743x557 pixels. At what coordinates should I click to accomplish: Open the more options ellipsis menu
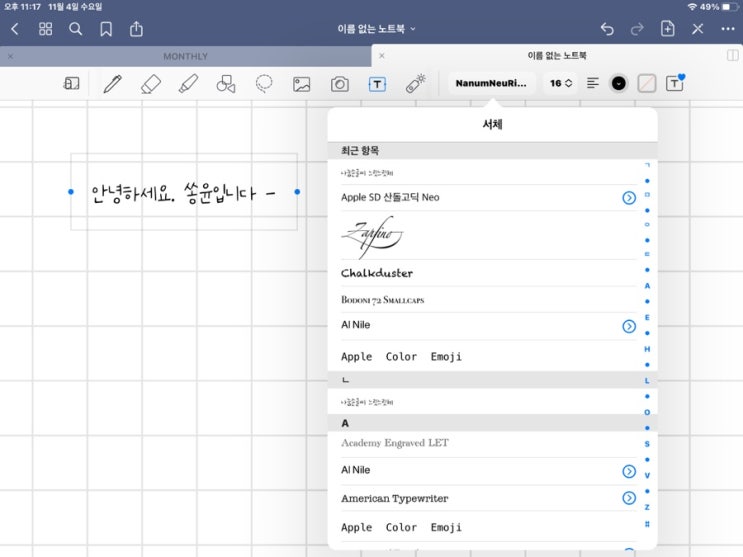[728, 29]
